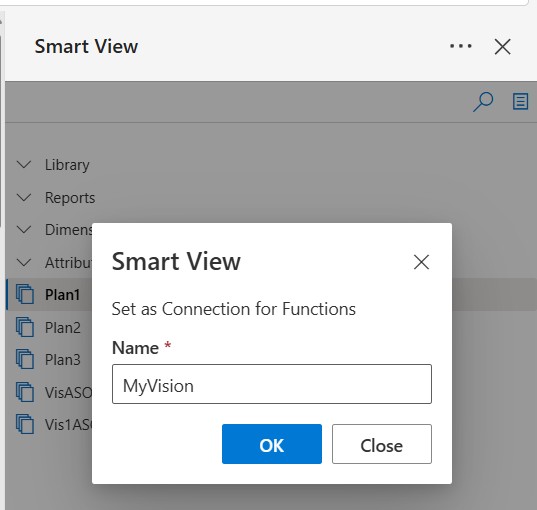The width and height of the screenshot is (537, 510).
Task: Select the Plan3 label
Action: coord(63,360)
